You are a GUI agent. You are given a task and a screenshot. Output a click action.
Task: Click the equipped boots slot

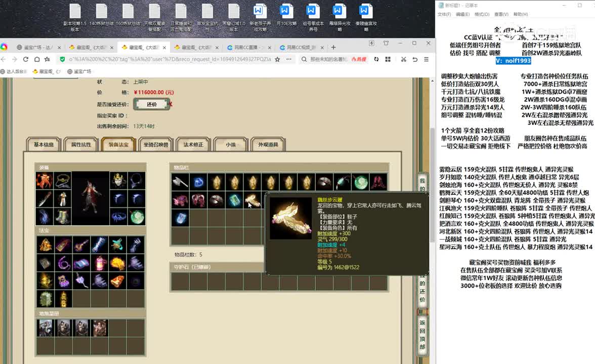[62, 216]
